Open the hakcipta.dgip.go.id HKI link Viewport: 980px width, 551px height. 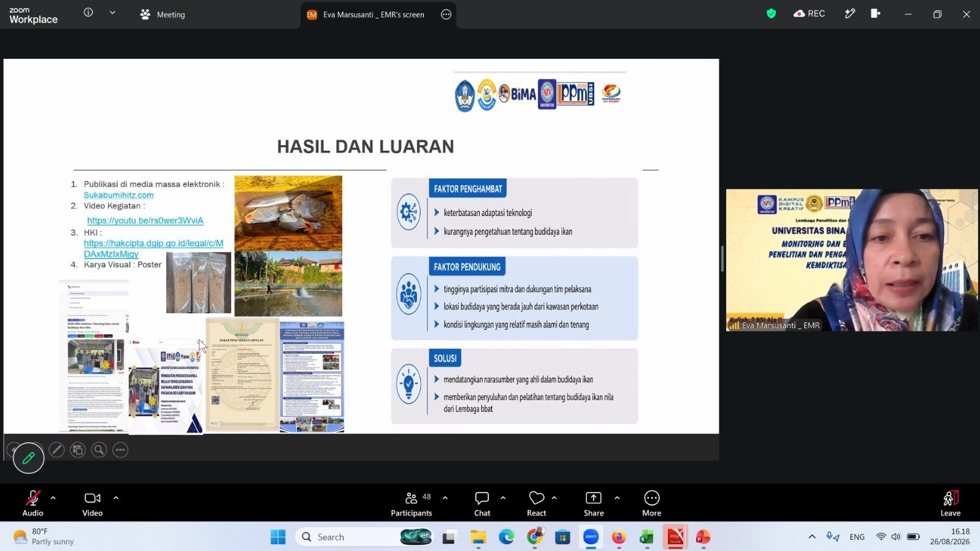click(153, 248)
